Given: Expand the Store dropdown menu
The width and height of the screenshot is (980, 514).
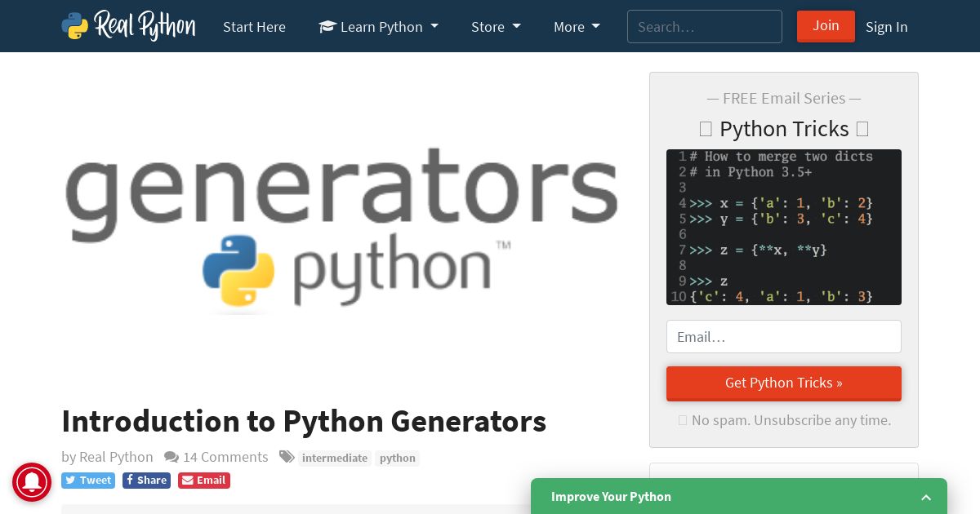Looking at the screenshot, I should 496,27.
